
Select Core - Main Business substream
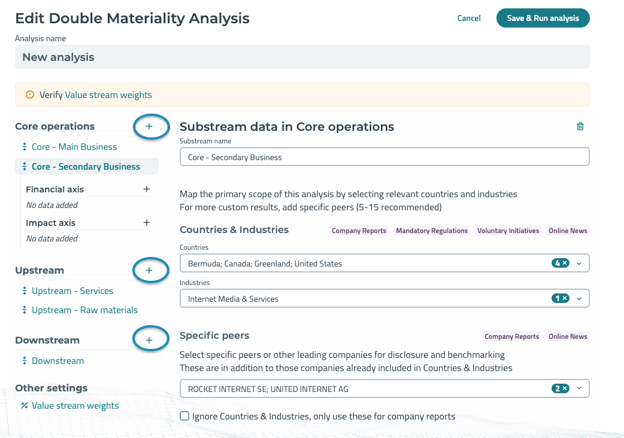(73, 147)
